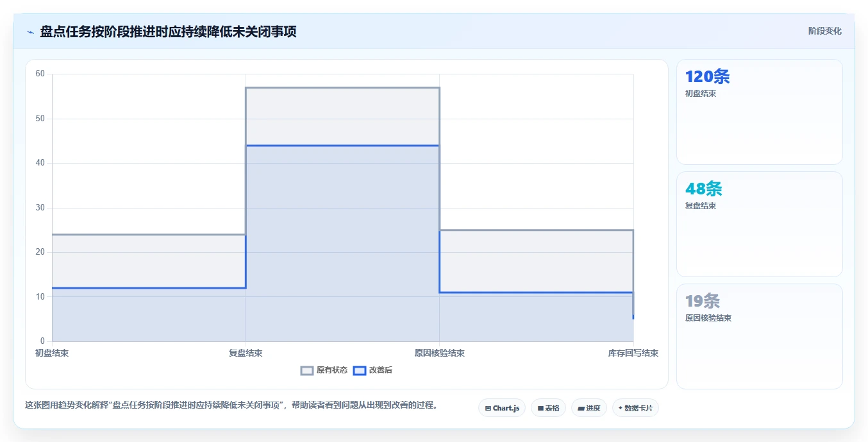Select the 进度 tag
Screen dimensions: 868x442
(x=589, y=408)
